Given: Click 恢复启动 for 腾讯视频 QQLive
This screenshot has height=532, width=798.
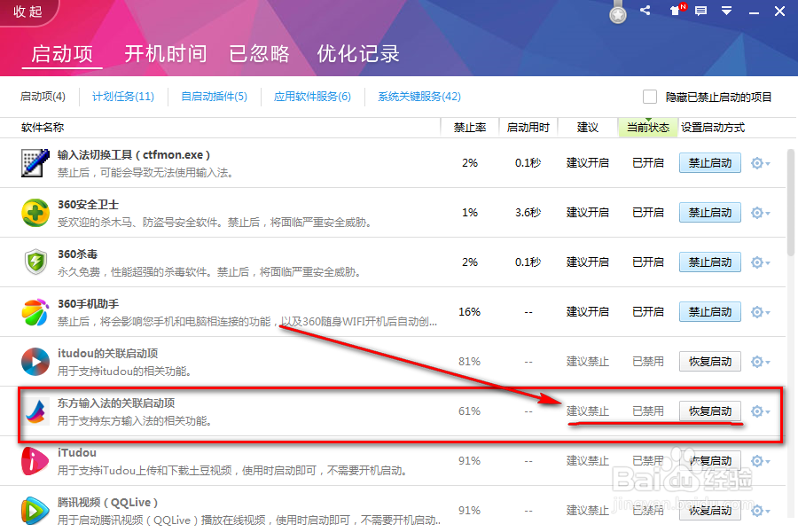Looking at the screenshot, I should click(710, 510).
